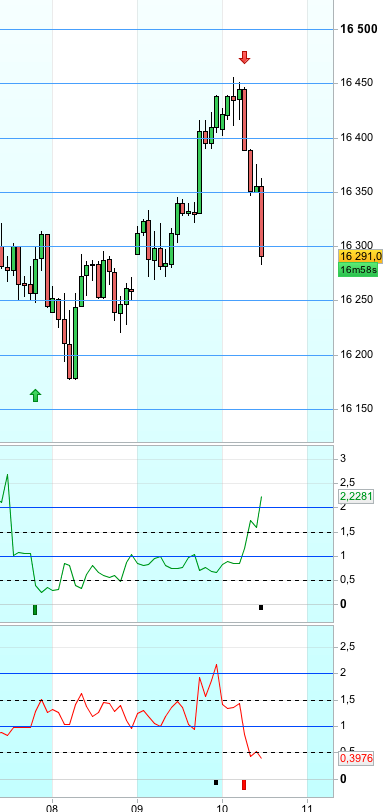Select the last red candlestick near 16 291

point(261,222)
